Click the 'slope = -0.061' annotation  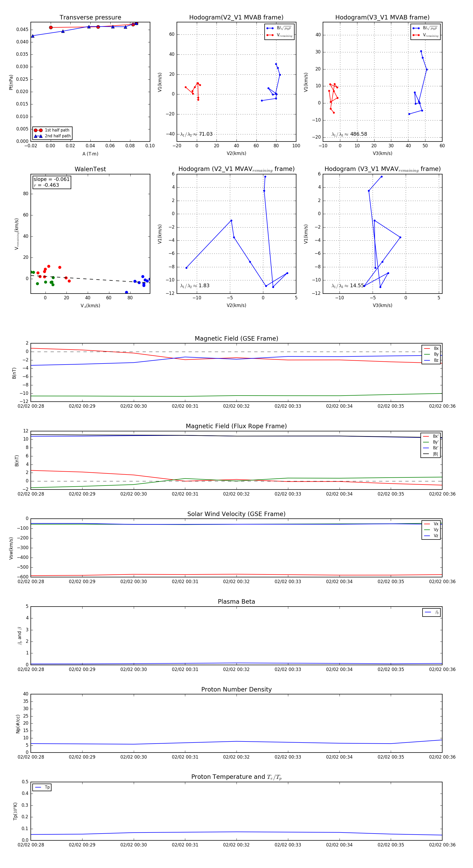(x=52, y=179)
